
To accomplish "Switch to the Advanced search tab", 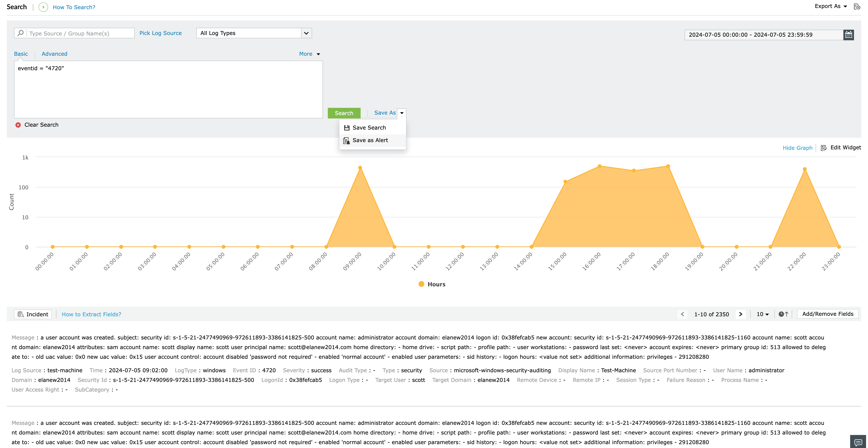I will pyautogui.click(x=54, y=54).
